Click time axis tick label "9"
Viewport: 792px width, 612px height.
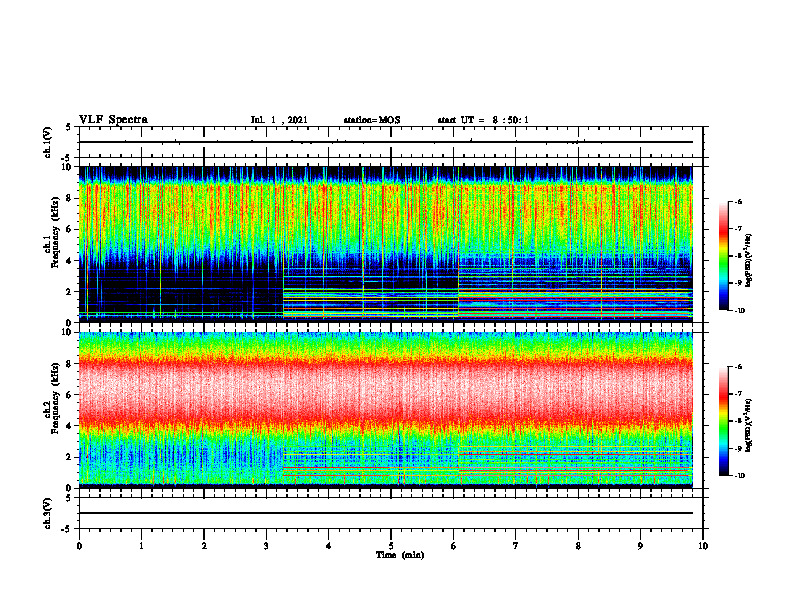[640, 546]
